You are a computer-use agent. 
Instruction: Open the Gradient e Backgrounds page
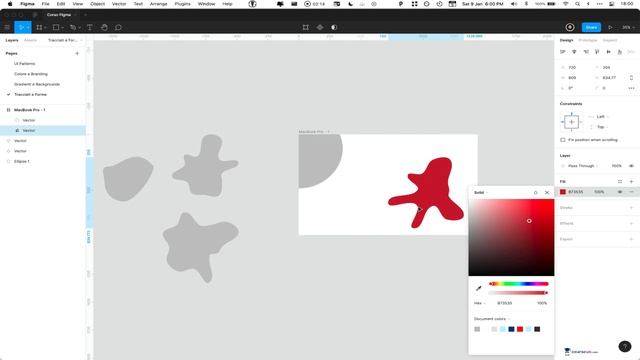click(x=37, y=84)
